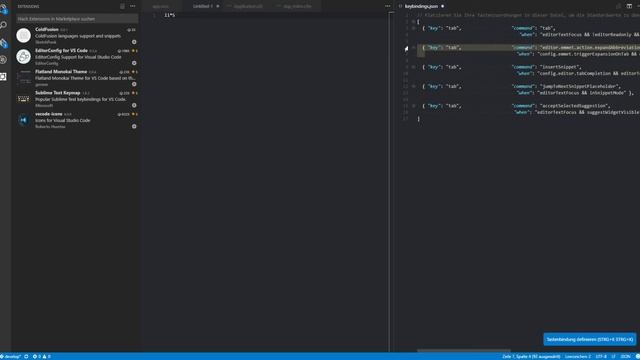Click the acceptSelectedSuggestion command text

point(574,106)
